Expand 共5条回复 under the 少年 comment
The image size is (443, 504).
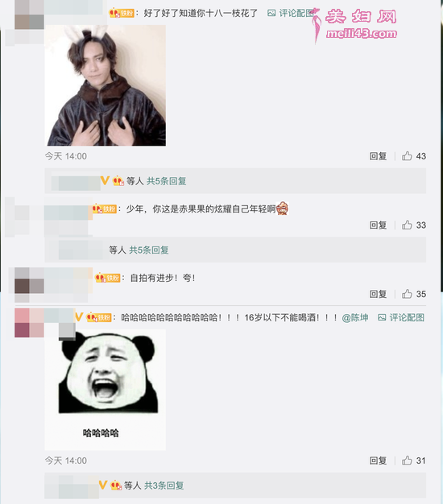coord(149,250)
